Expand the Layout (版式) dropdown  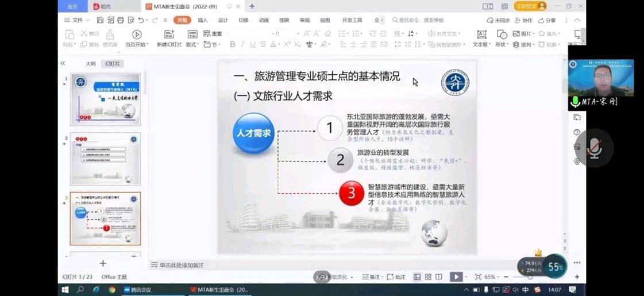pyautogui.click(x=191, y=44)
